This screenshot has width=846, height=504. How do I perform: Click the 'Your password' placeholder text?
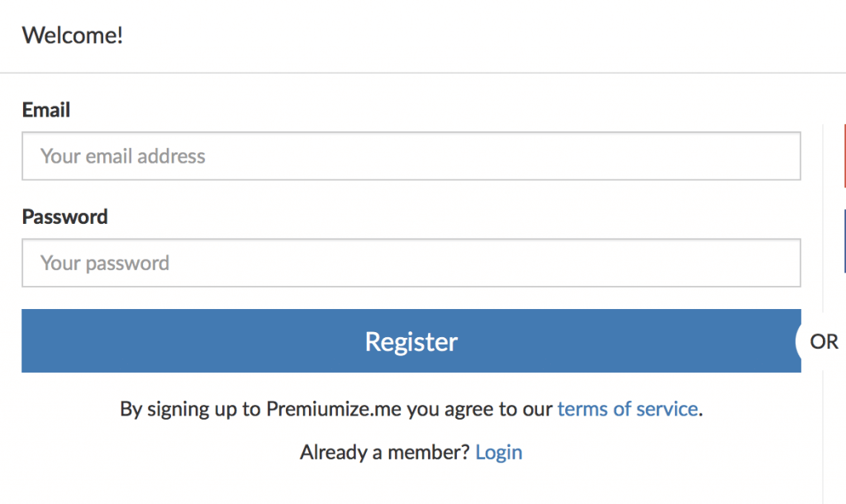pos(105,264)
